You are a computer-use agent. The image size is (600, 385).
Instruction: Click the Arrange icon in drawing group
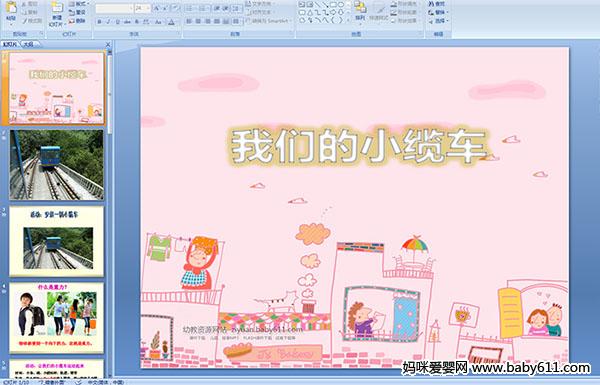360,11
